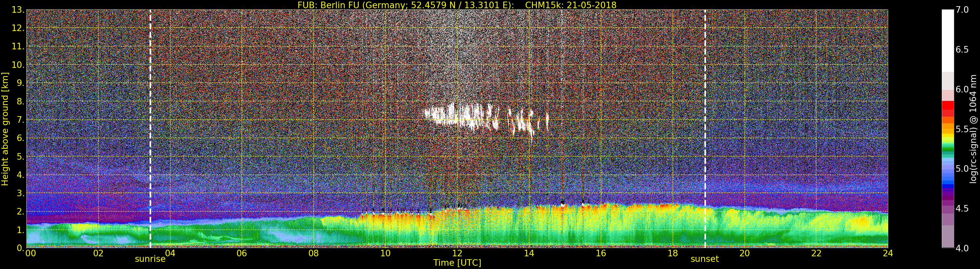Click the 'sunset' label below the time axis
The image size is (980, 269).
(705, 259)
